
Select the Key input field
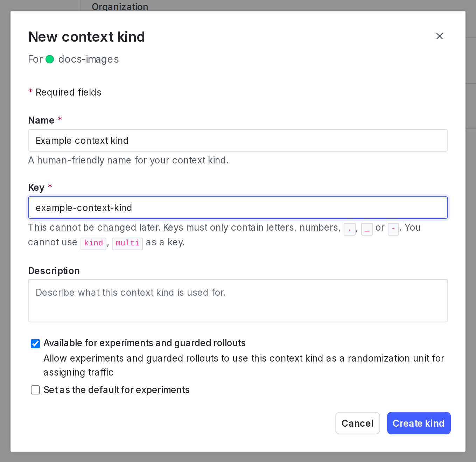tap(238, 208)
